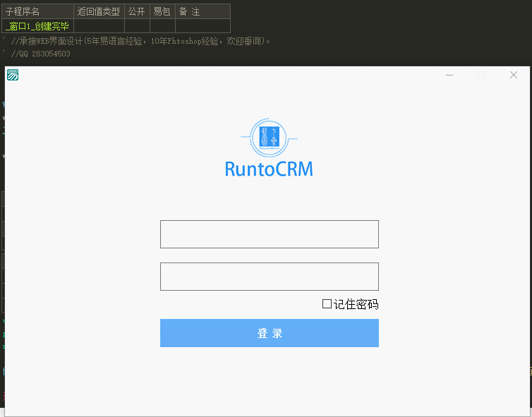
Task: Close the RuntoCRM login window
Action: point(514,75)
